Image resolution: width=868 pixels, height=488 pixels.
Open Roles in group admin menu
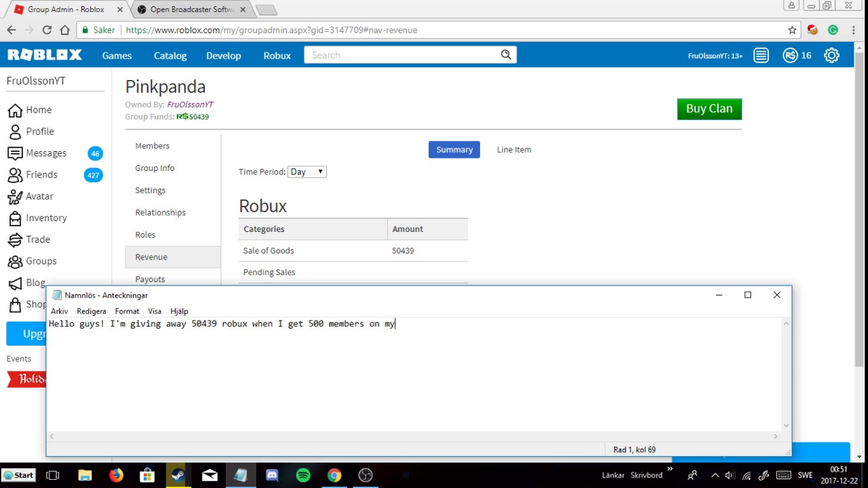pos(145,235)
